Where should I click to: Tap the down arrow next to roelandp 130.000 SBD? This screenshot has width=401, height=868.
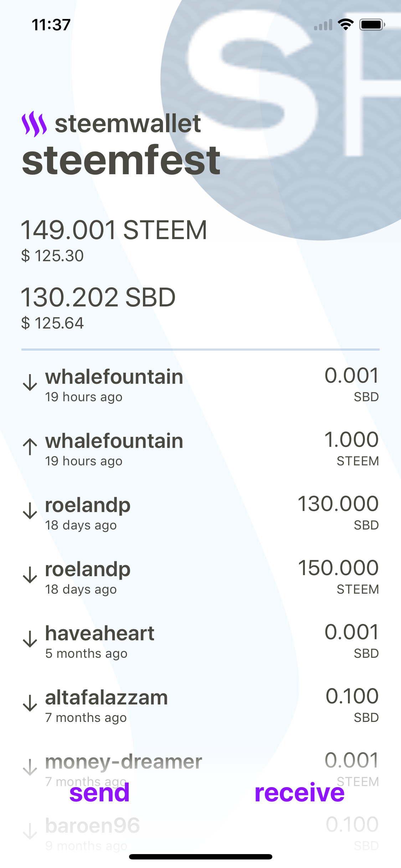point(30,511)
